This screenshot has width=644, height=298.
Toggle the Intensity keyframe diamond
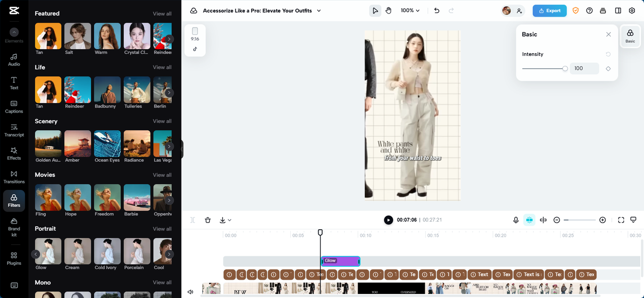[x=608, y=69]
